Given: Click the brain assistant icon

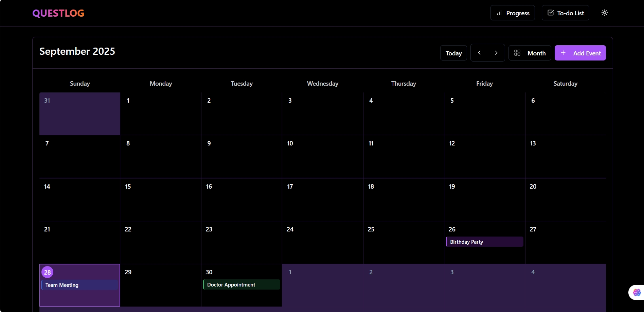Looking at the screenshot, I should (x=637, y=292).
